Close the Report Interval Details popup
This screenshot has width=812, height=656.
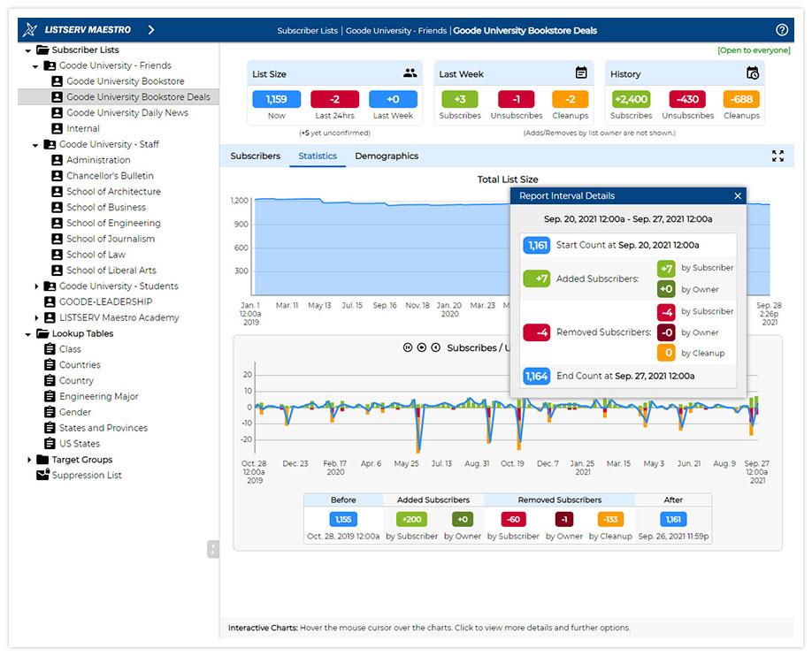point(738,195)
